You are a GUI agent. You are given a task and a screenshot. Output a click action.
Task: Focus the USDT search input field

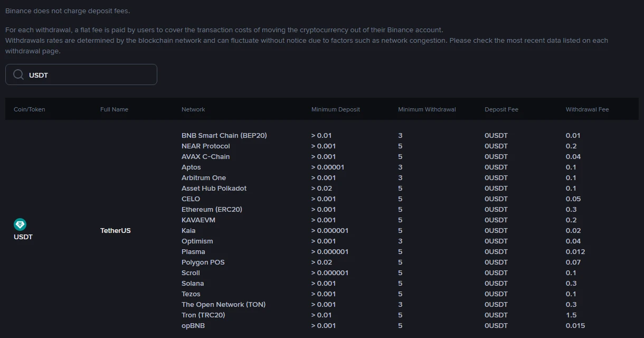[x=81, y=74]
